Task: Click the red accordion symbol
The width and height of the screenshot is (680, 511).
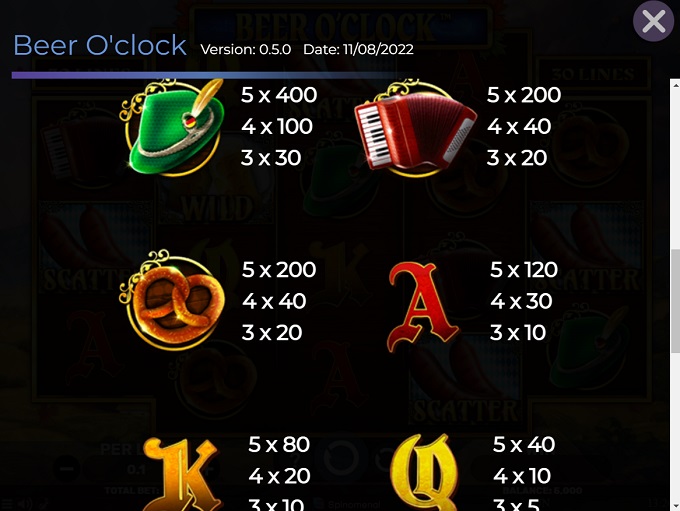Action: click(415, 128)
